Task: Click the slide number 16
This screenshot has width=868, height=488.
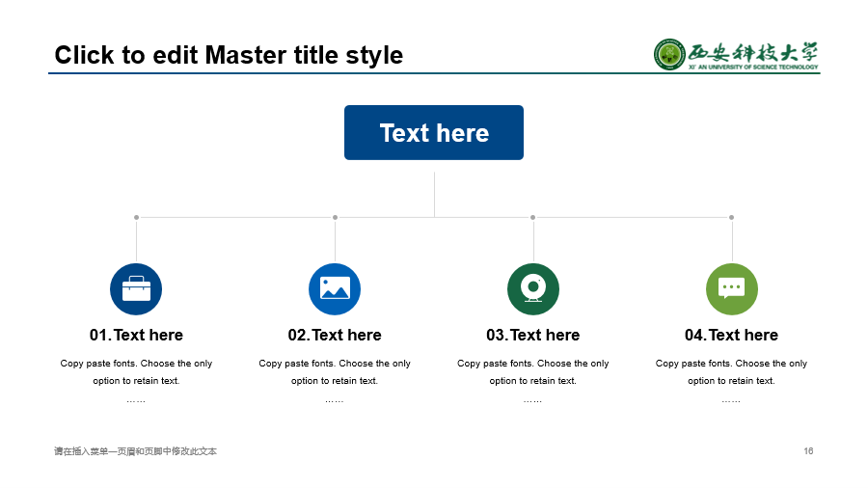Action: 808,451
